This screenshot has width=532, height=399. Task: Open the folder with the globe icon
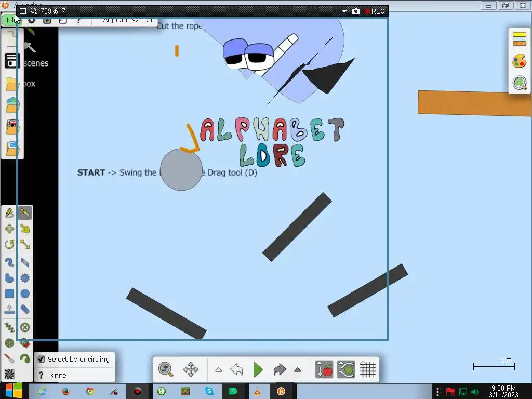point(12,105)
